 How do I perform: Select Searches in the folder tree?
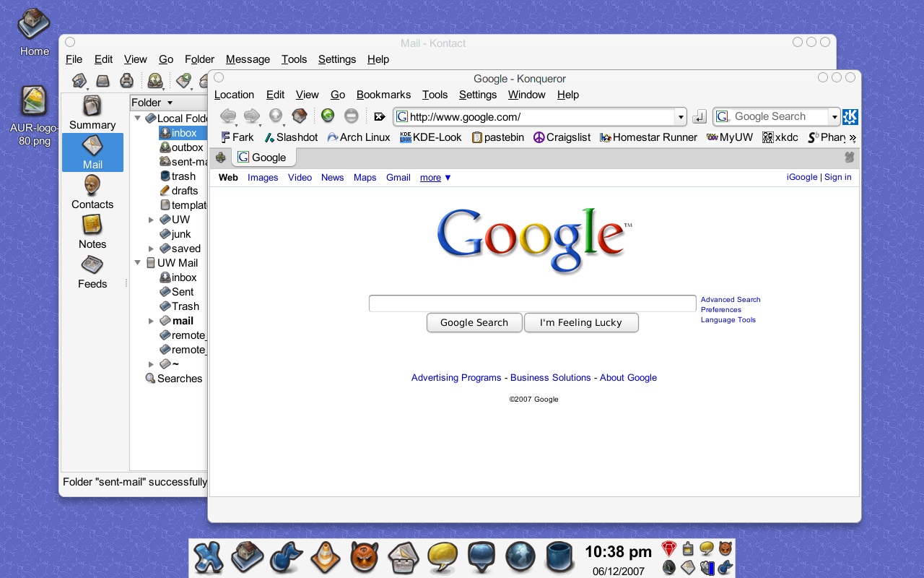tap(174, 379)
